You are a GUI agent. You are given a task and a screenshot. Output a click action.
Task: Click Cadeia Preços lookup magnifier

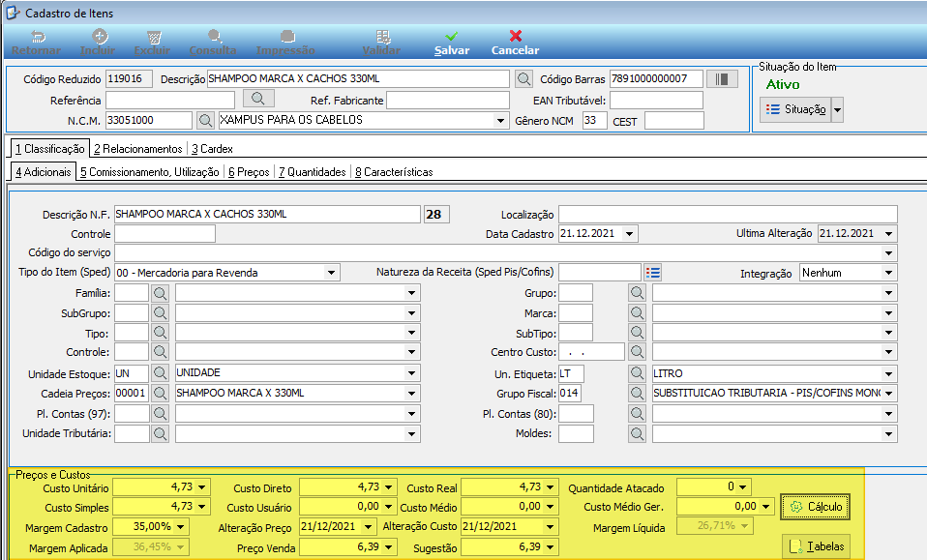coord(161,393)
